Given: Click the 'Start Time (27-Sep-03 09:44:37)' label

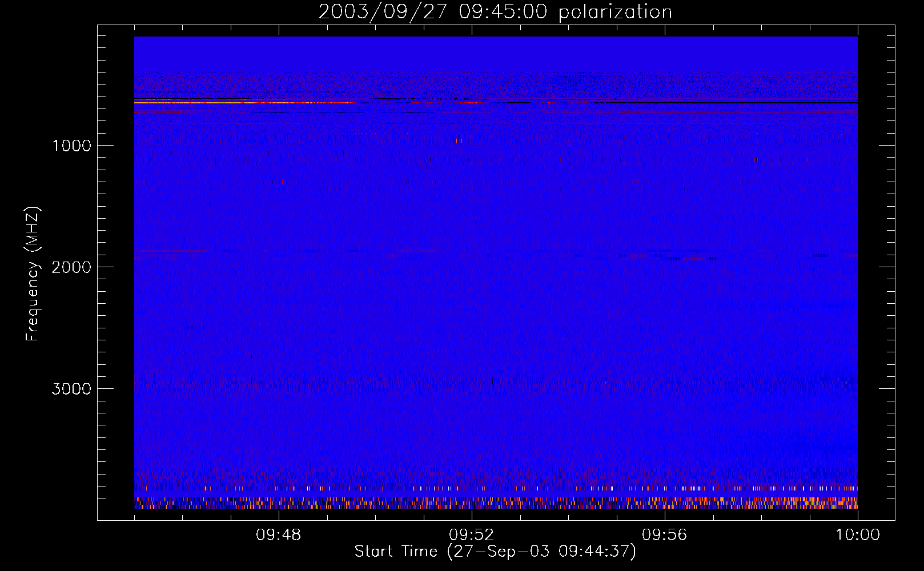Looking at the screenshot, I should click(495, 552).
